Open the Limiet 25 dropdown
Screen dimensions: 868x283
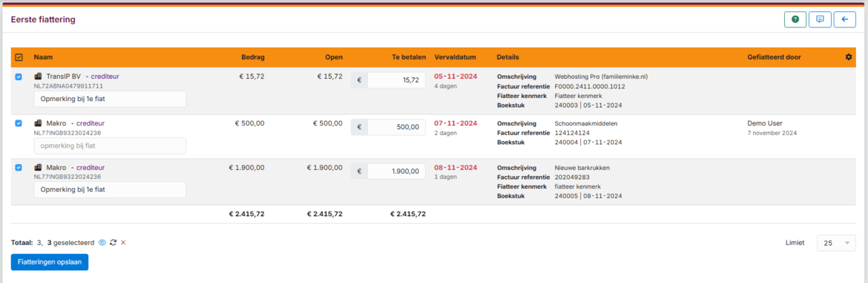pyautogui.click(x=836, y=243)
